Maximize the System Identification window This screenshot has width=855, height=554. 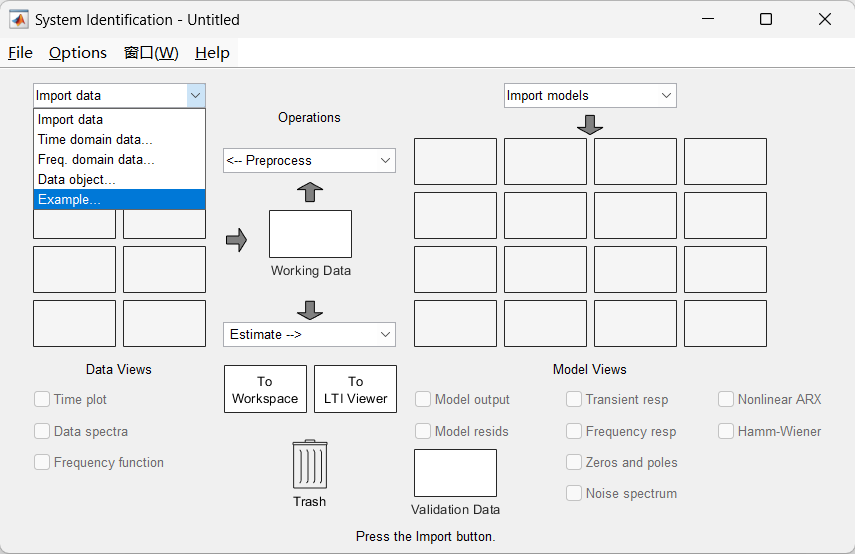click(766, 19)
